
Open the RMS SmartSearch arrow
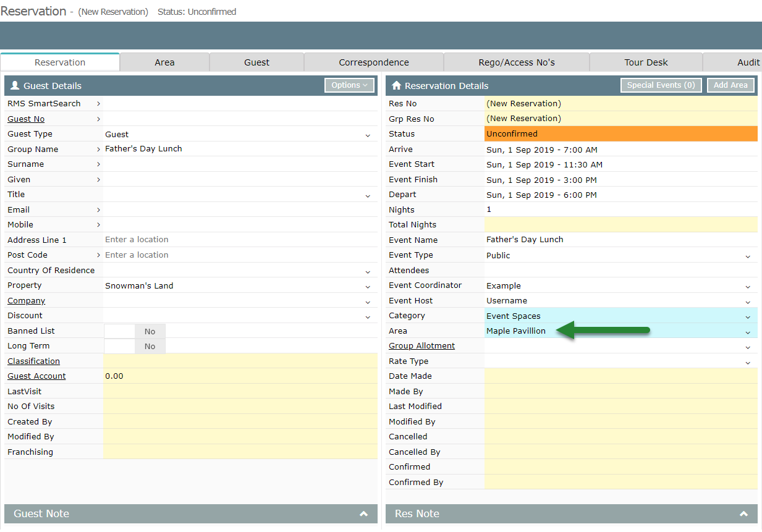98,104
